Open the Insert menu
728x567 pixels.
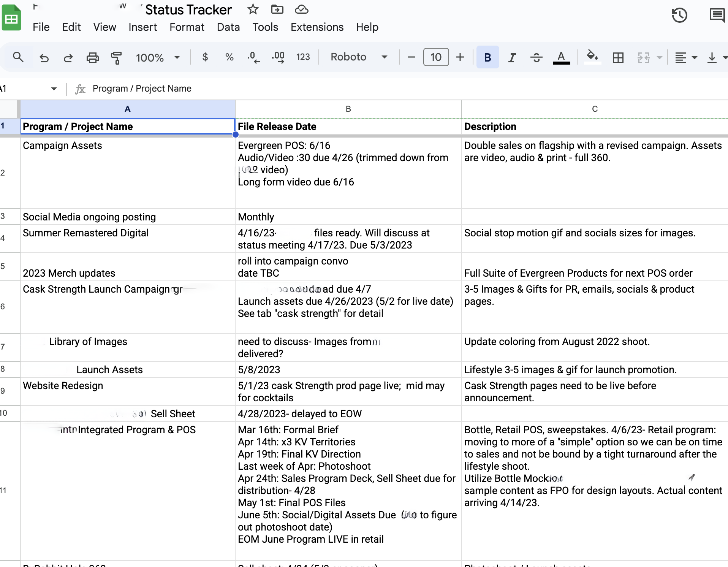click(142, 27)
